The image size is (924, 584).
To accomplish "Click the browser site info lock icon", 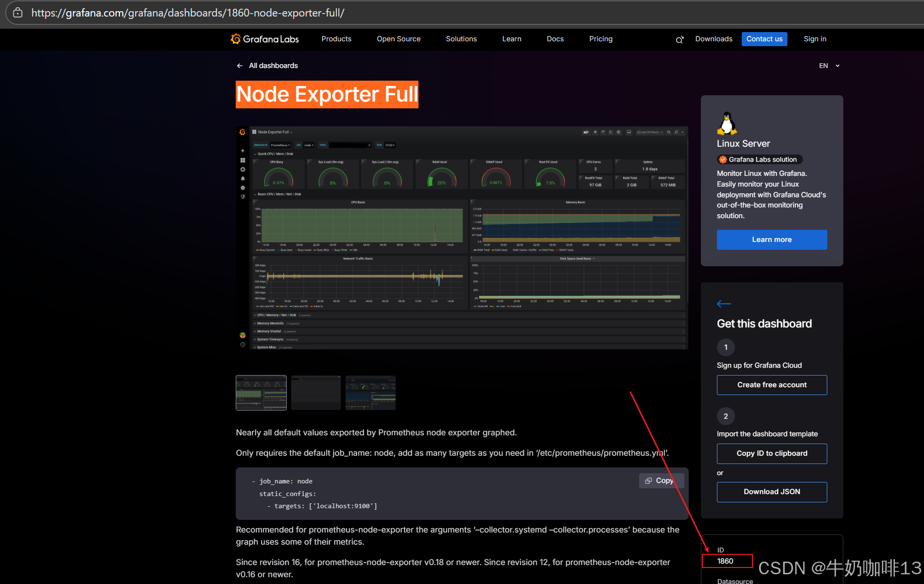I will tap(18, 13).
